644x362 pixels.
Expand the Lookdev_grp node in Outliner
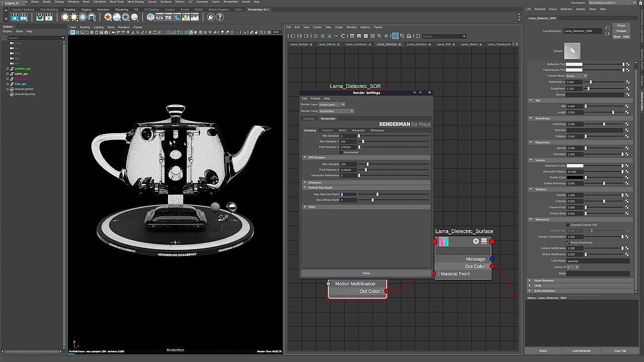[7, 68]
